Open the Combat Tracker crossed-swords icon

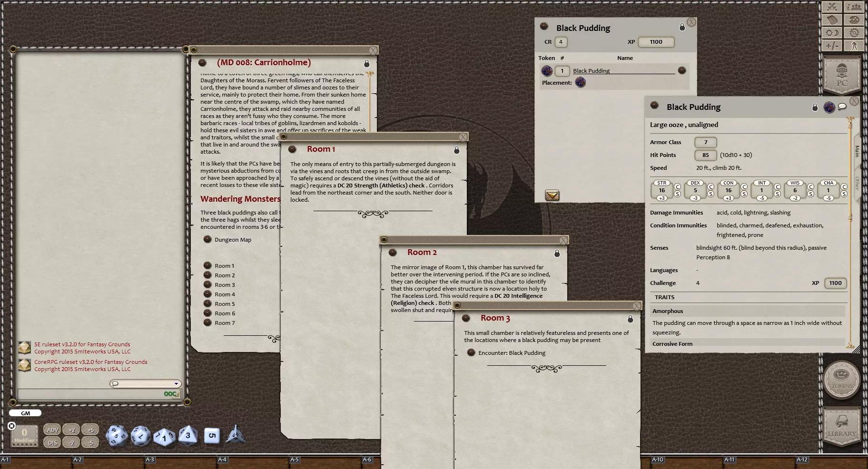click(x=832, y=7)
